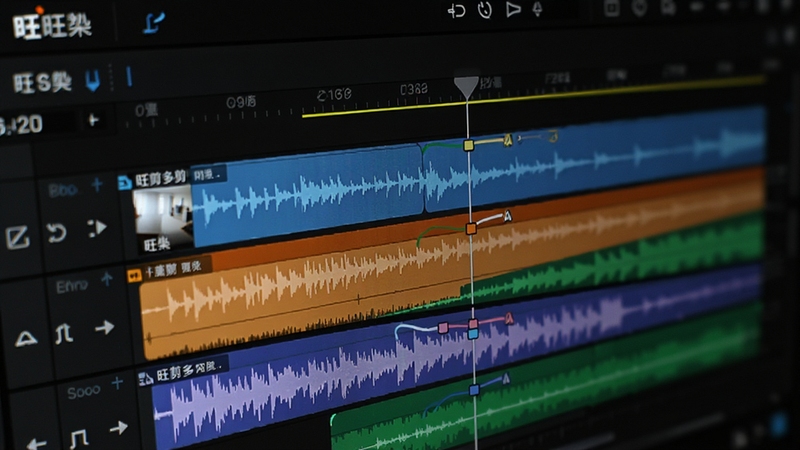Add to Sooo track with plus icon
The image size is (800, 450).
point(117,382)
